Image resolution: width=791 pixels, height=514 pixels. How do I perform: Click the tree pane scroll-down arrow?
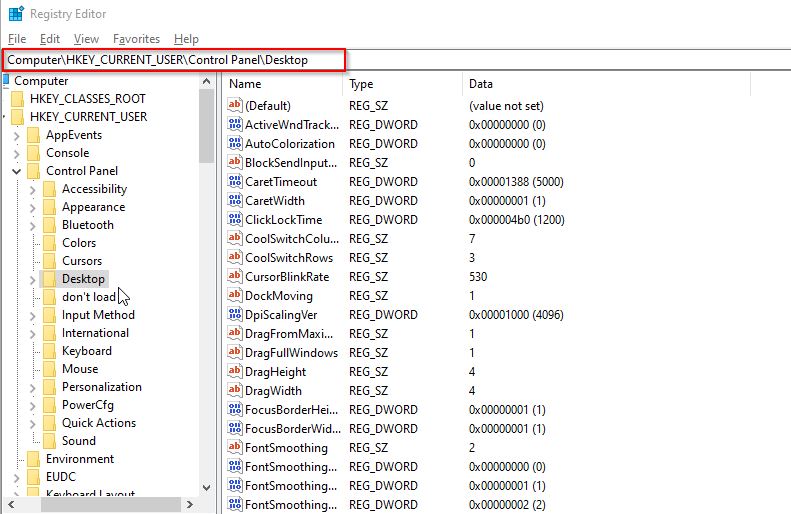tap(206, 488)
